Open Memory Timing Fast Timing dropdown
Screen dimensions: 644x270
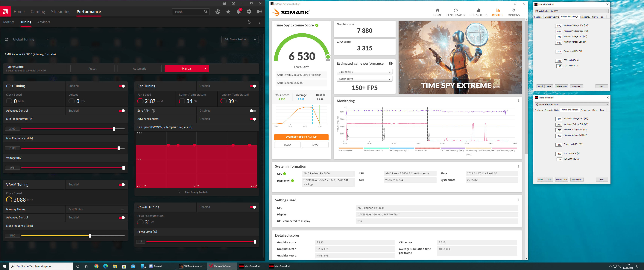(96, 209)
